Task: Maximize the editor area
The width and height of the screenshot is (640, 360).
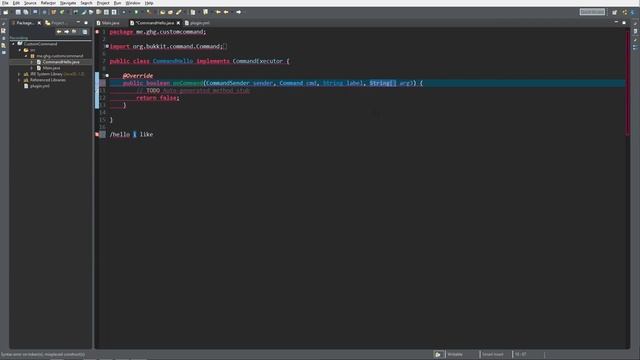Action: [624, 22]
